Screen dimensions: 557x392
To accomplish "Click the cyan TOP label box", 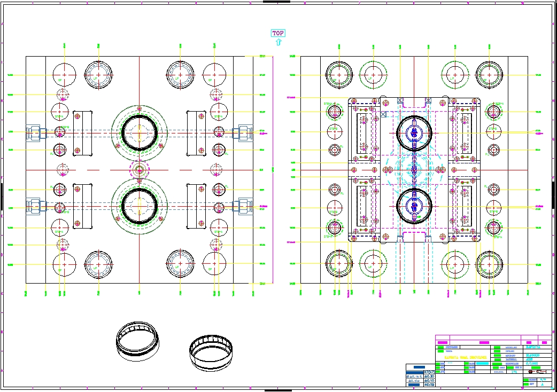I will point(278,33).
